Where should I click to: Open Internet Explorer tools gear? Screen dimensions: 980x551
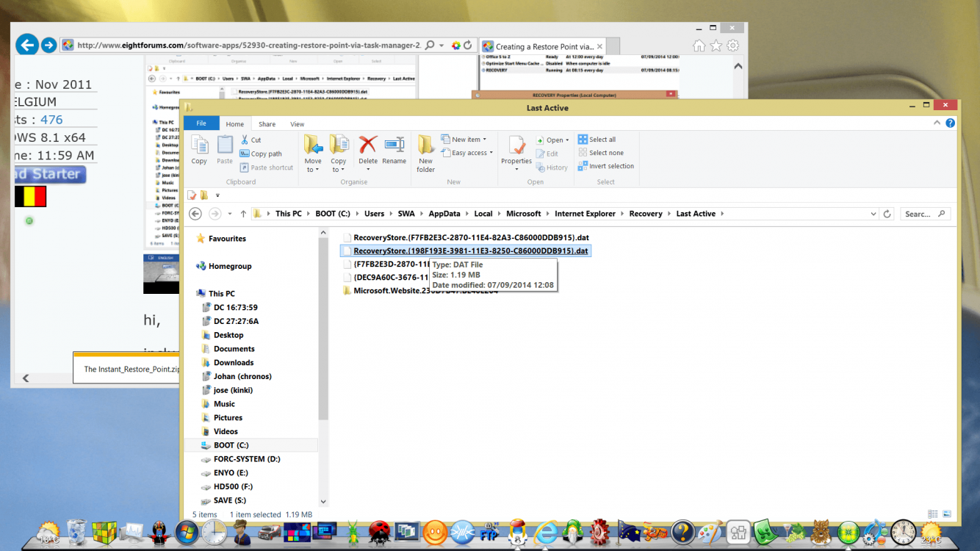point(732,46)
